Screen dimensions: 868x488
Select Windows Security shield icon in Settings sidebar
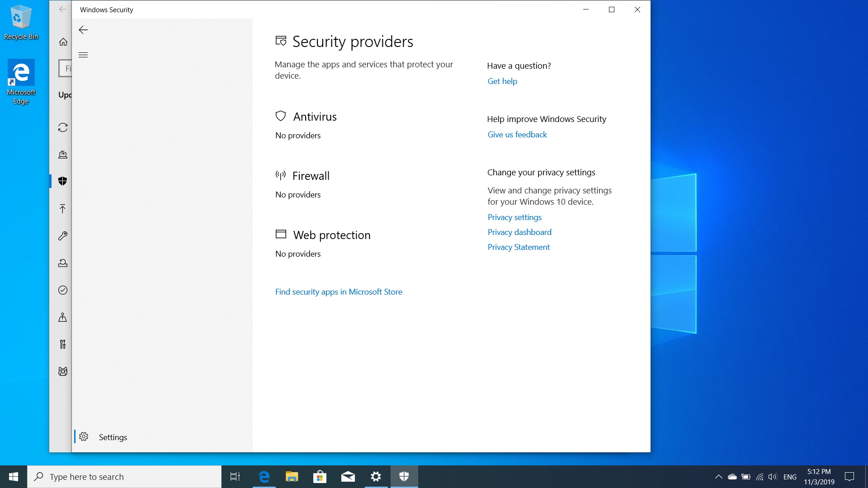pyautogui.click(x=63, y=181)
